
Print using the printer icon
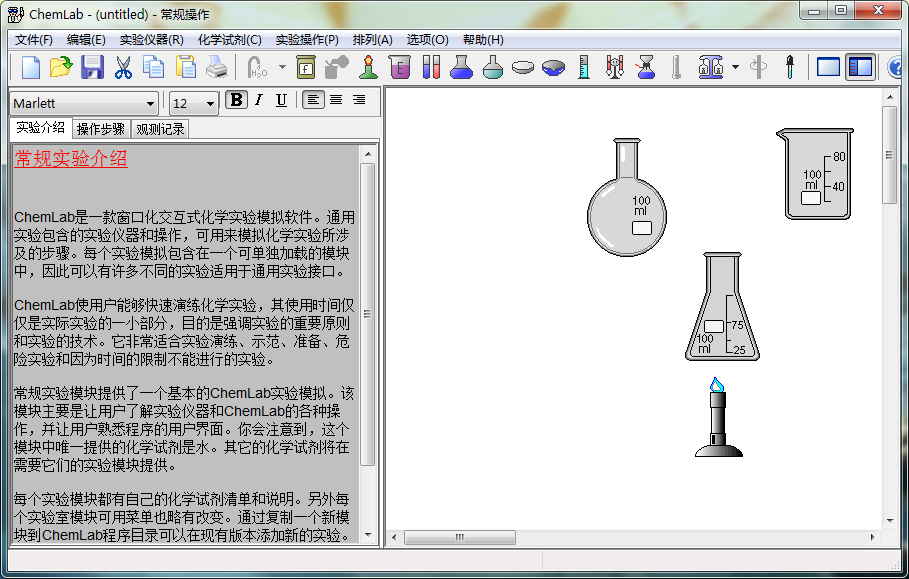click(x=217, y=67)
